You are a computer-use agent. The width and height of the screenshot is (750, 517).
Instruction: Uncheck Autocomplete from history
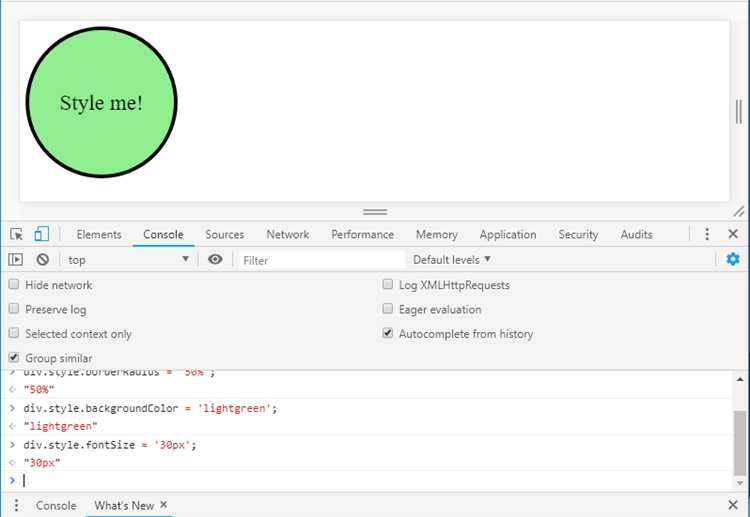(388, 333)
